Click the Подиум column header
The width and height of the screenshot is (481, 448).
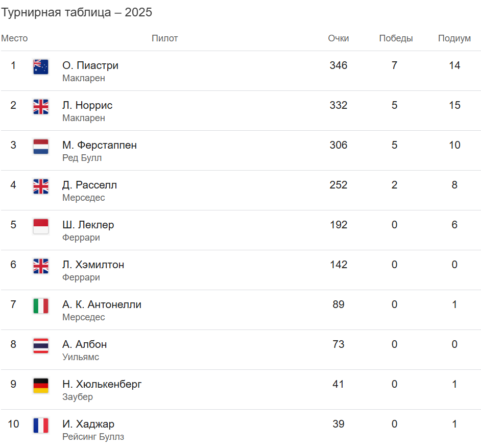[x=454, y=38]
